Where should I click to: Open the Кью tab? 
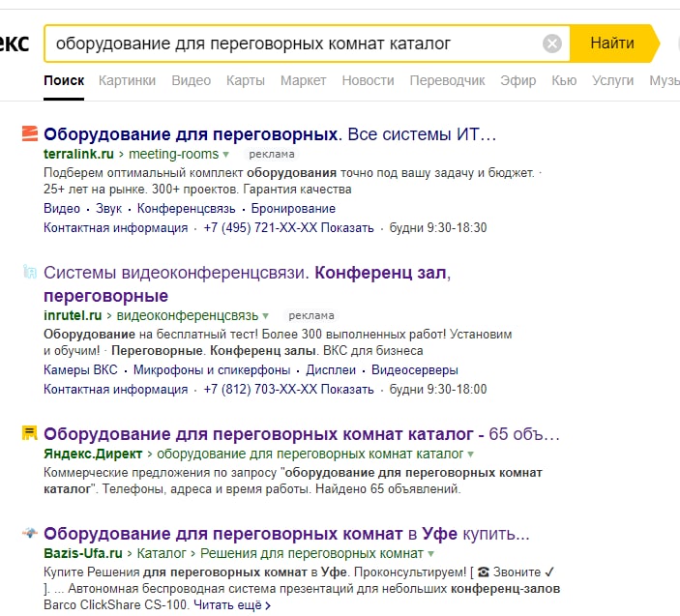click(564, 80)
